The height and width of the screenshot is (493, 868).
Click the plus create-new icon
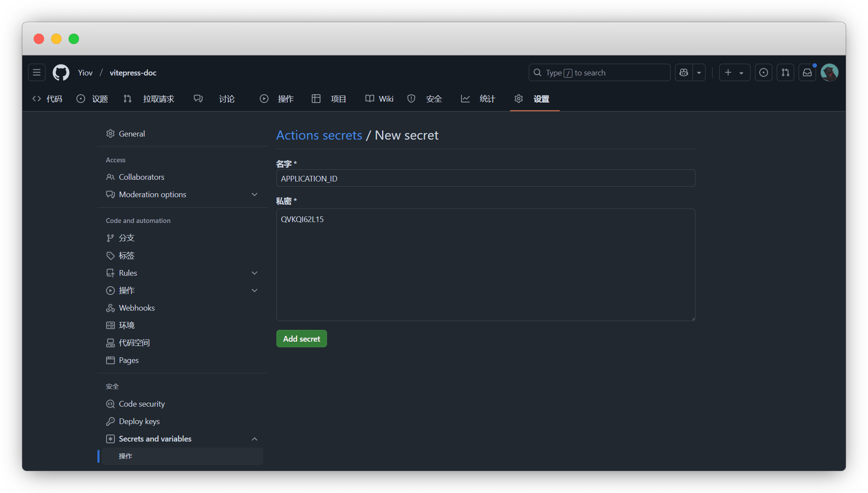pos(728,72)
